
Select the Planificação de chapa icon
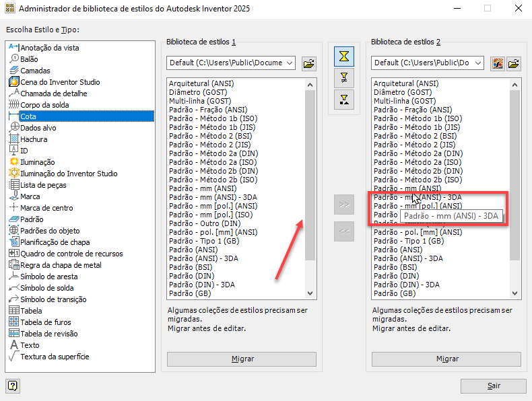[14, 242]
